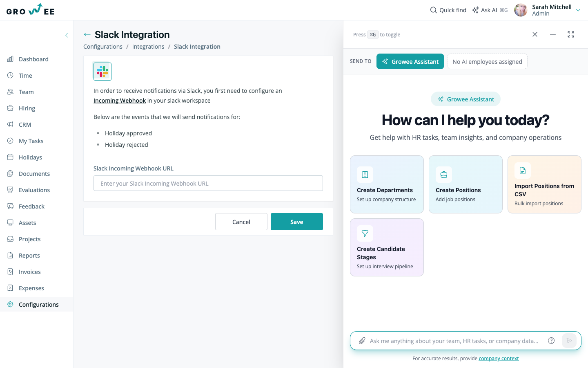Expand assistant panel to fullscreen

[x=571, y=34]
